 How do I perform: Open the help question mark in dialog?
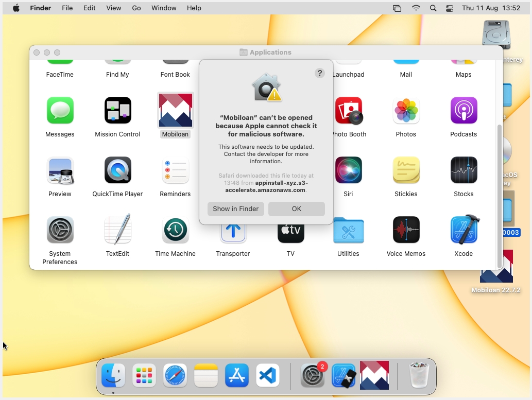click(319, 73)
